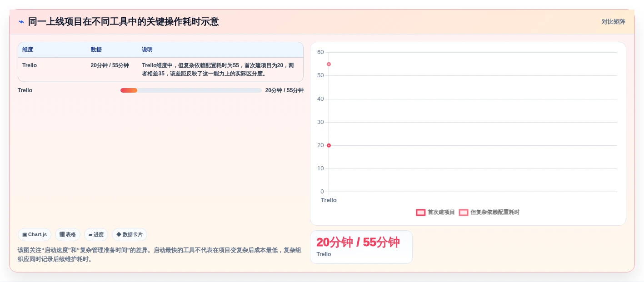Viewport: 644px width, 282px height.
Task: Select the 表格 tag chip
Action: (68, 235)
